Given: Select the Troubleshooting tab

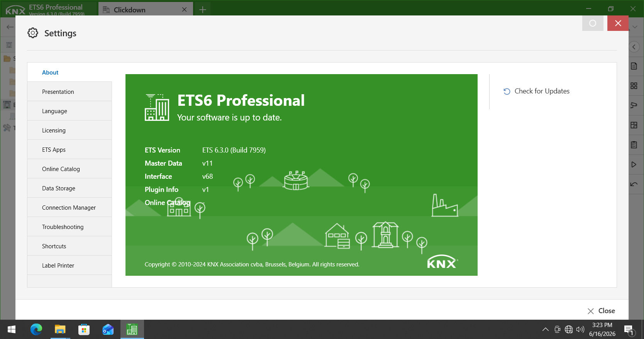Looking at the screenshot, I should pyautogui.click(x=69, y=227).
